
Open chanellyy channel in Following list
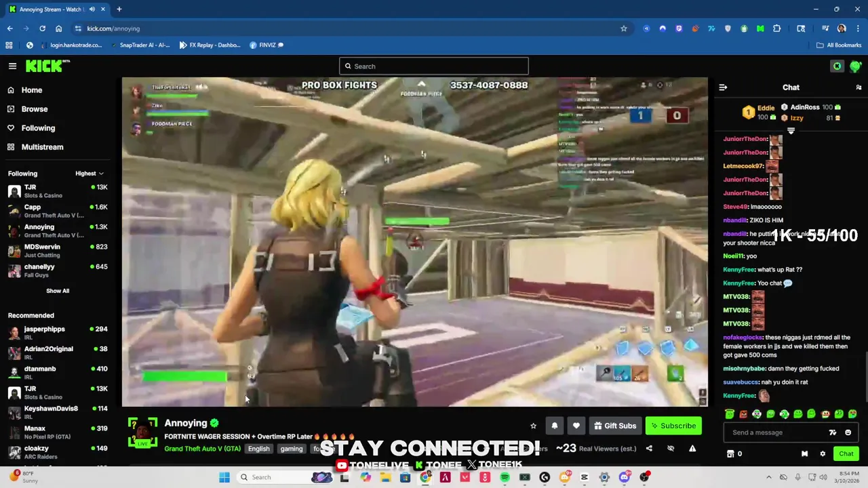point(58,270)
